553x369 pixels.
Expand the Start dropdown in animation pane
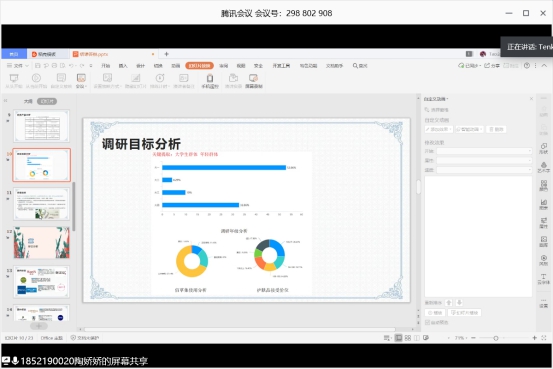484,151
